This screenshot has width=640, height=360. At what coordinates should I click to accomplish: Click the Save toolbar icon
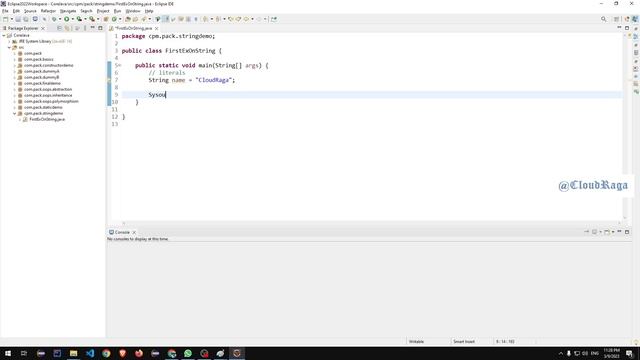(x=18, y=19)
